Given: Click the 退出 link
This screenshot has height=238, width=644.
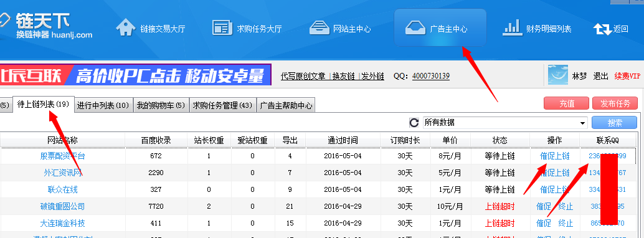Looking at the screenshot, I should [600, 76].
